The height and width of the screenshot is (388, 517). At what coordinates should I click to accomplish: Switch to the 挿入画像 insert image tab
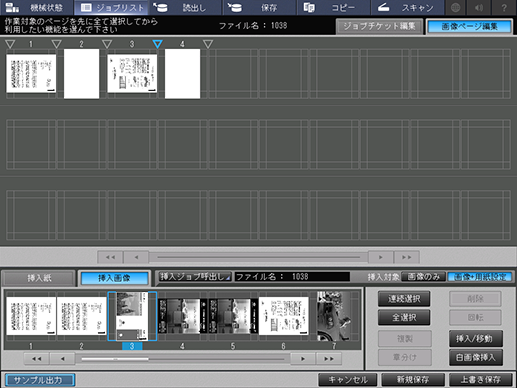tap(114, 278)
